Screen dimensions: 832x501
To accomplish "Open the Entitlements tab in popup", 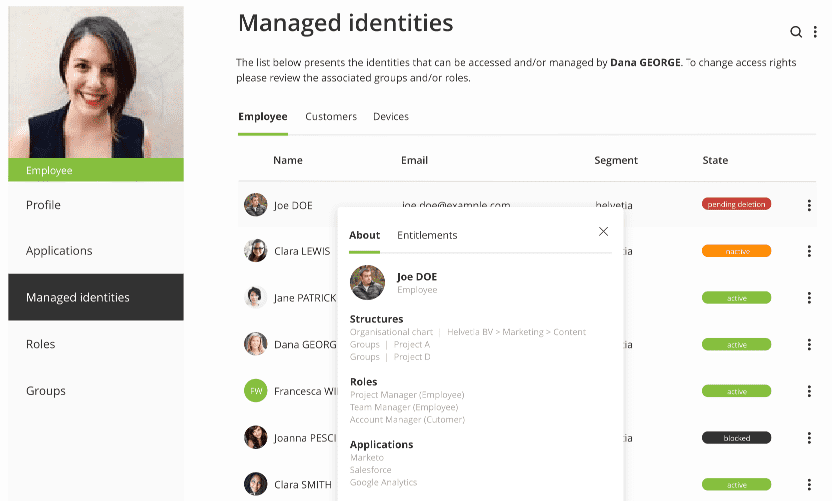I will coord(427,236).
